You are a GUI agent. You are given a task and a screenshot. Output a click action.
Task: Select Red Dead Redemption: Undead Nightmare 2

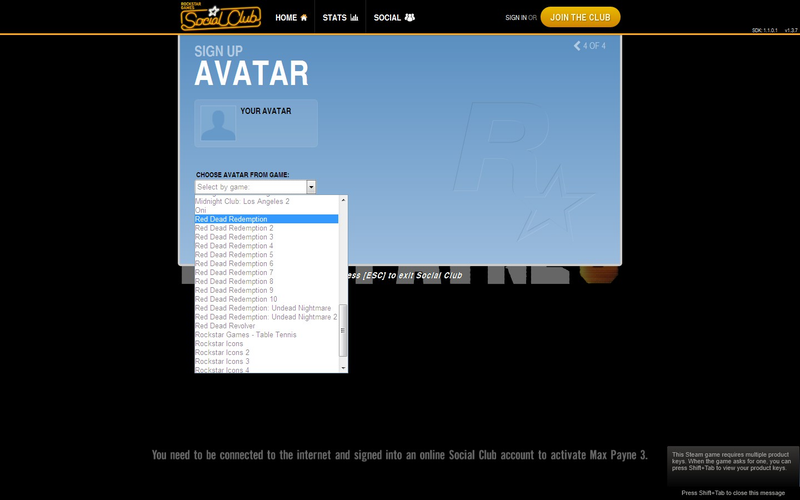(x=266, y=317)
